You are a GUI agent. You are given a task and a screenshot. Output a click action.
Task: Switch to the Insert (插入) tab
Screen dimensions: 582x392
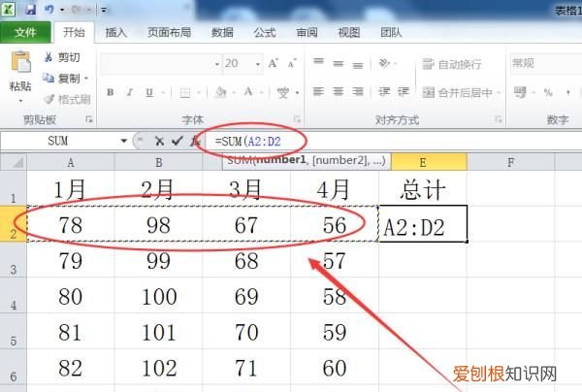[116, 33]
